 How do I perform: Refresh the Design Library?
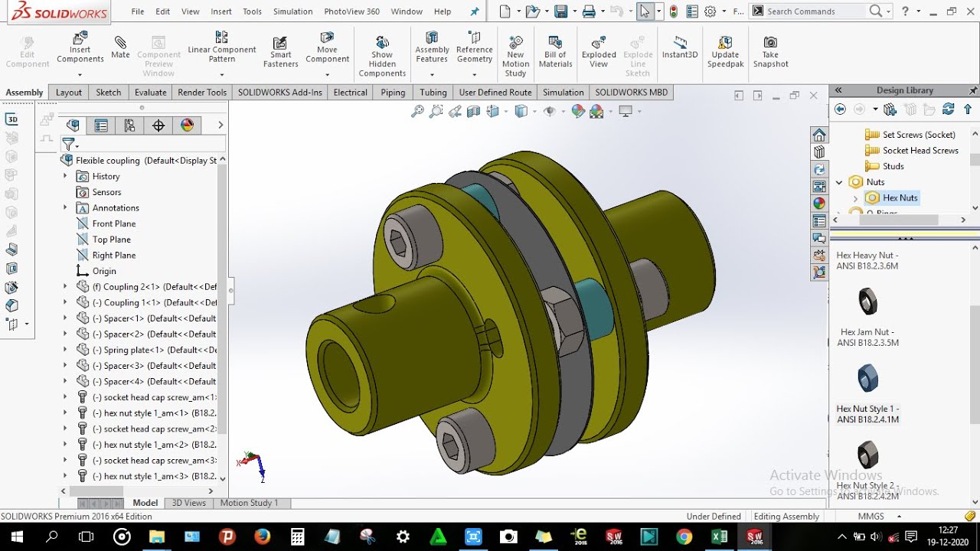point(949,109)
